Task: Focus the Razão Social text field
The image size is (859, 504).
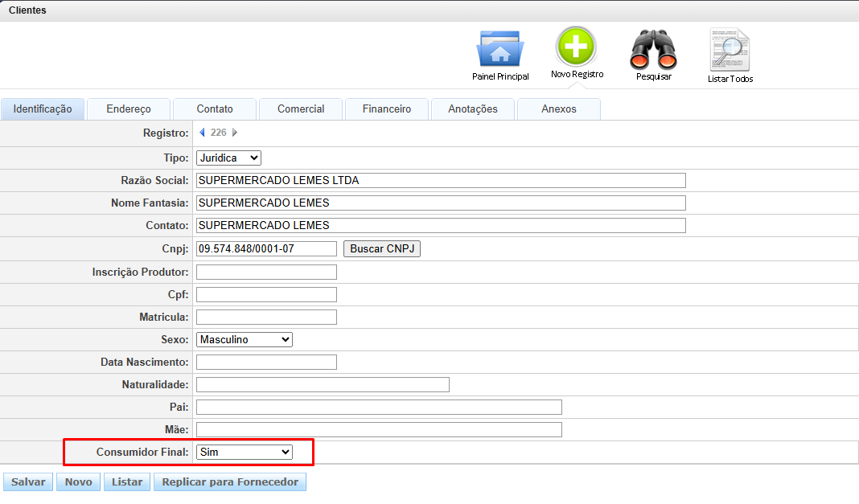Action: [x=441, y=180]
